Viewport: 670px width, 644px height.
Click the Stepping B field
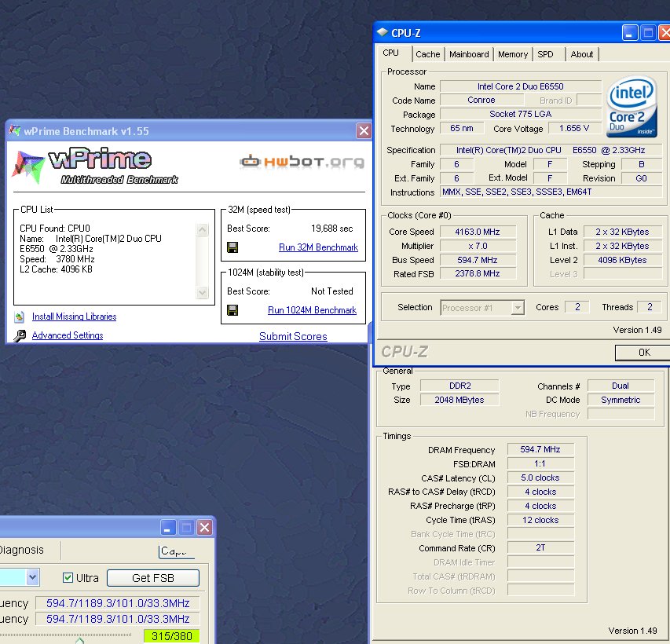click(x=642, y=164)
